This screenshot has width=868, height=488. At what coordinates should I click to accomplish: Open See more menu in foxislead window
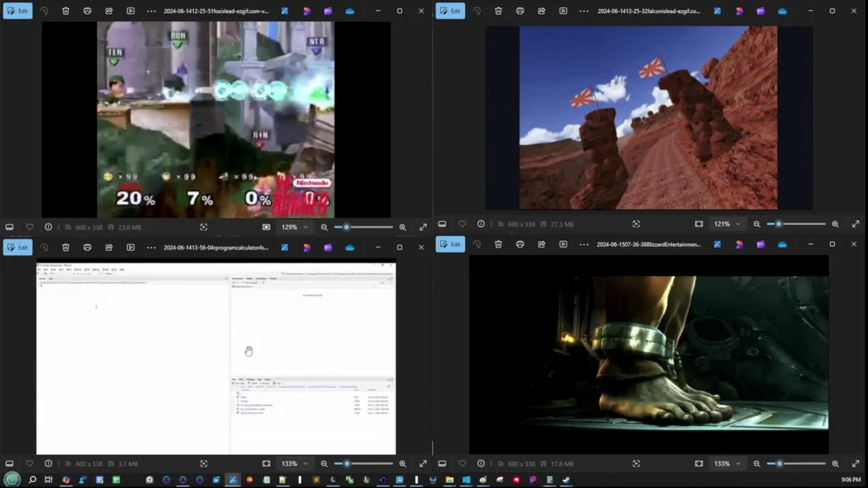pyautogui.click(x=151, y=11)
